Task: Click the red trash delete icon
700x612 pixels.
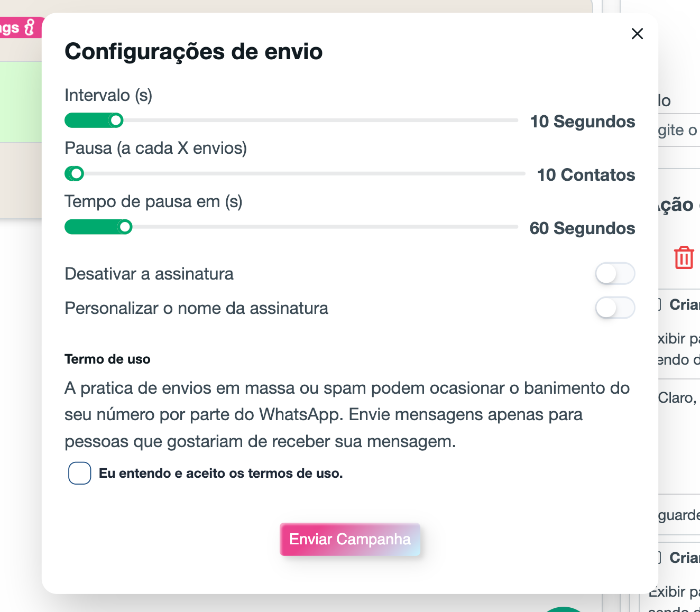Action: pos(684,257)
